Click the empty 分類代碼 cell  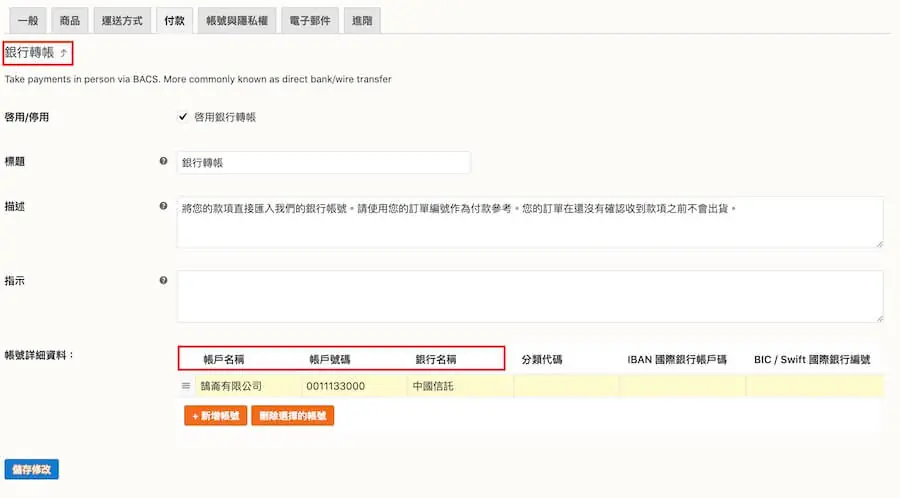(x=567, y=386)
